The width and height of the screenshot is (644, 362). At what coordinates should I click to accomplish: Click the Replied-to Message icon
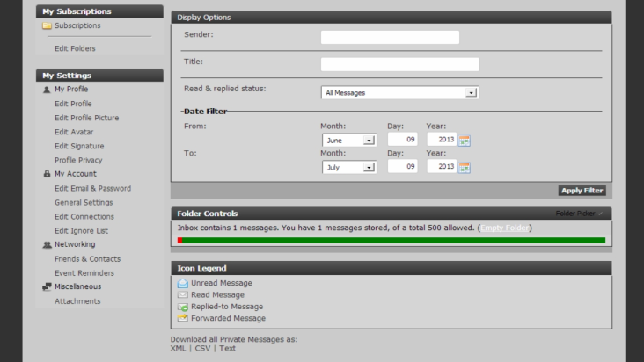(183, 307)
